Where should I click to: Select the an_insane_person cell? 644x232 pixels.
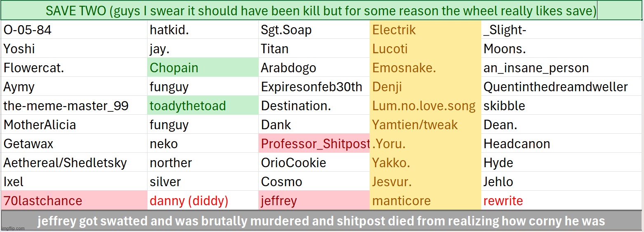pos(561,68)
